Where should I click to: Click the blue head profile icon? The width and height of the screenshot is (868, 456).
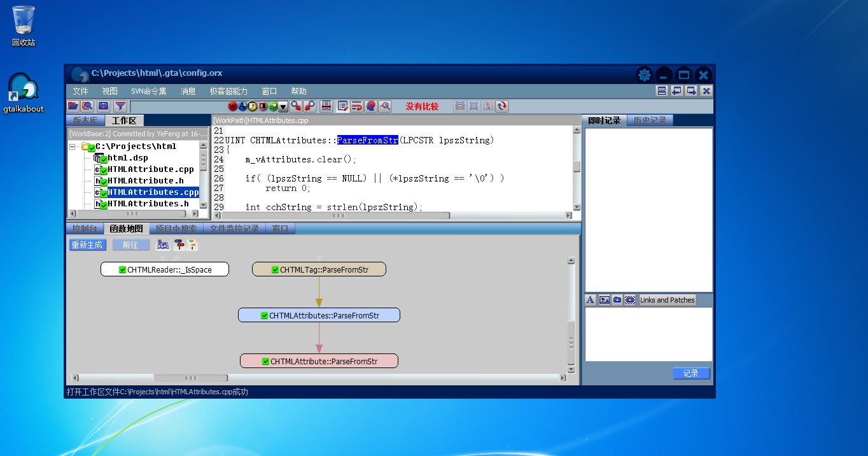pyautogui.click(x=371, y=106)
